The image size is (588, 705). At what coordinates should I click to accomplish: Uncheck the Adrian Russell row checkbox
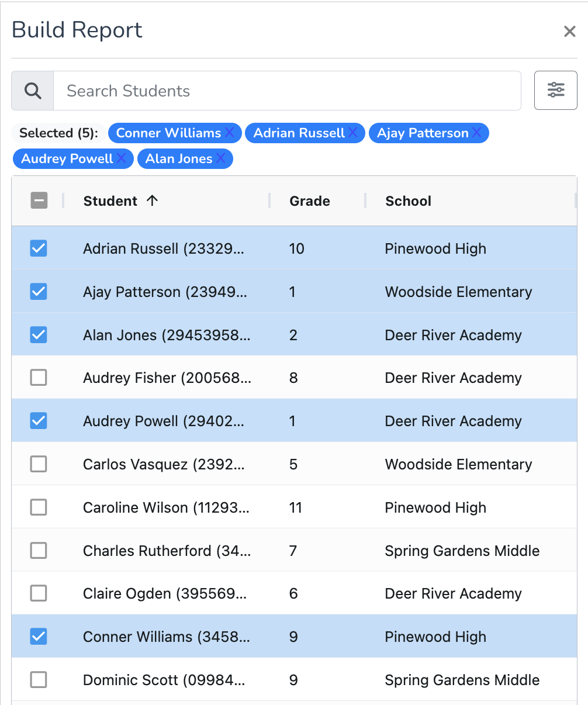coord(39,248)
